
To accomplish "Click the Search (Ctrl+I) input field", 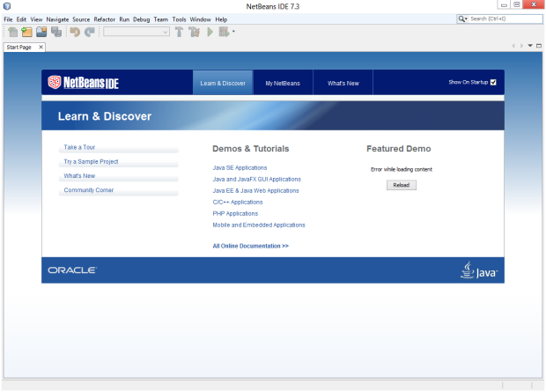I will pos(505,18).
